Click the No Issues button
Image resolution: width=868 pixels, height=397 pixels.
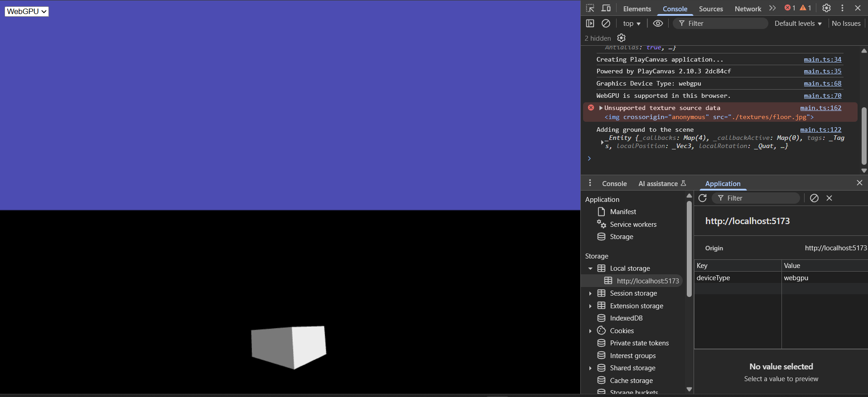846,24
